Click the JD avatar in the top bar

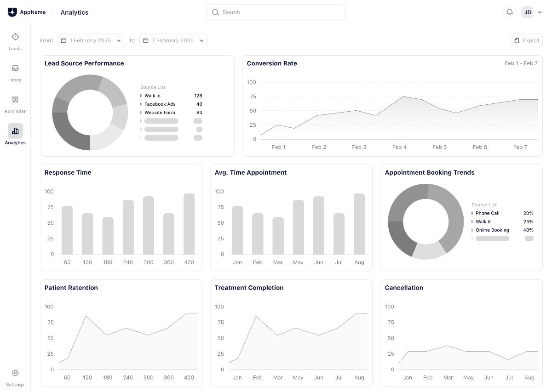tap(528, 12)
